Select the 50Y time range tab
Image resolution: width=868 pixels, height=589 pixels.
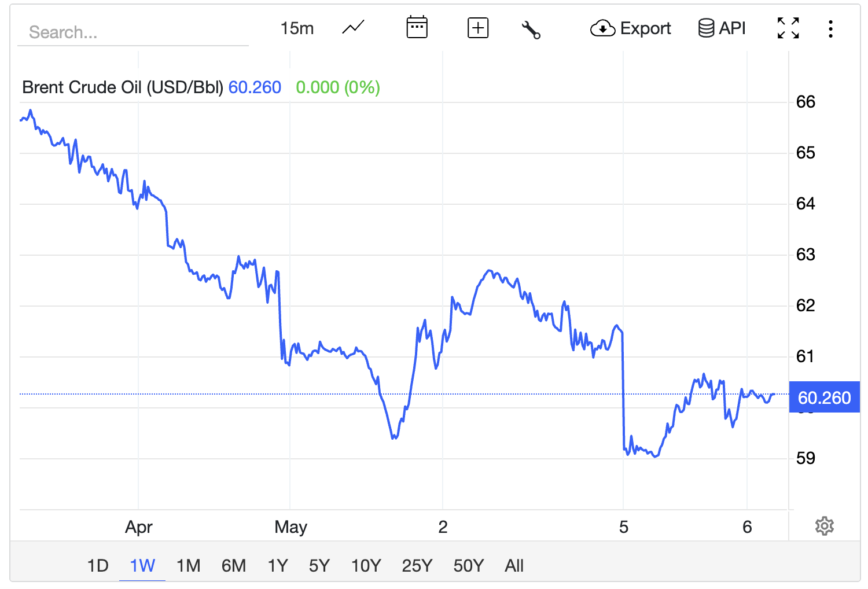(x=469, y=565)
